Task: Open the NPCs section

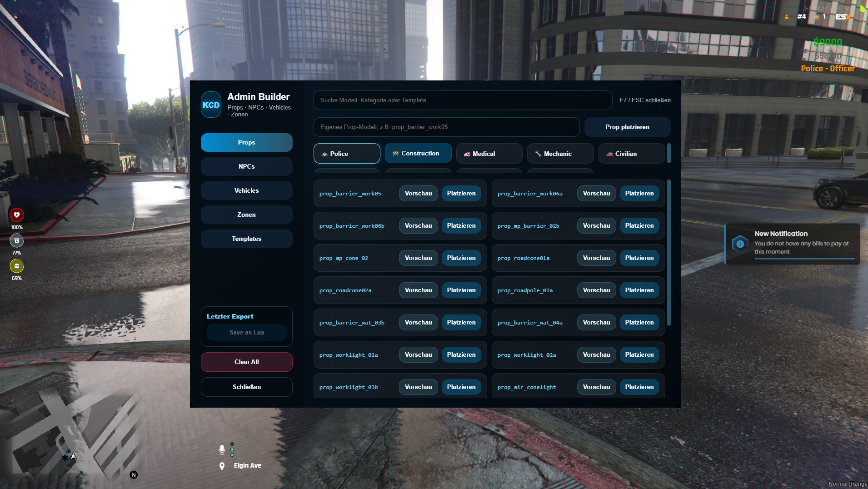Action: coord(247,167)
